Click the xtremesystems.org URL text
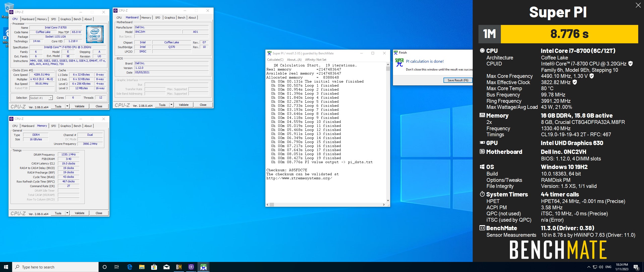Screen dimensions: 644x272 coord(299,178)
